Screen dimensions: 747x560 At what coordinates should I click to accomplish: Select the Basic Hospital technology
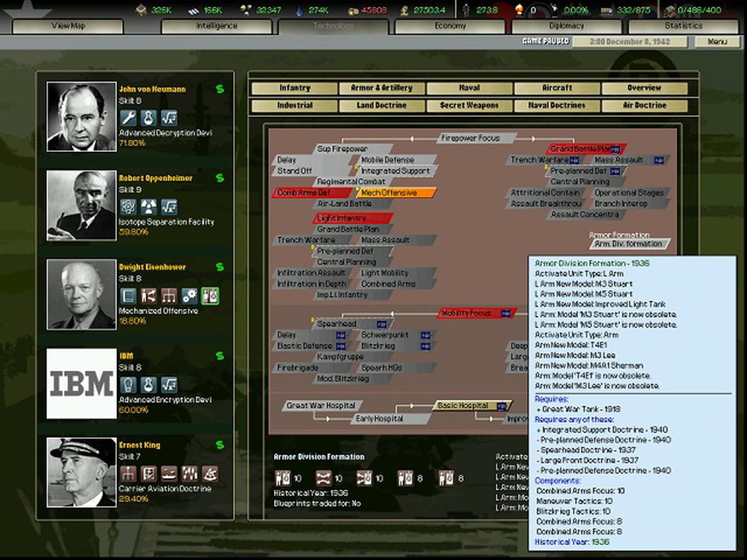coord(472,406)
